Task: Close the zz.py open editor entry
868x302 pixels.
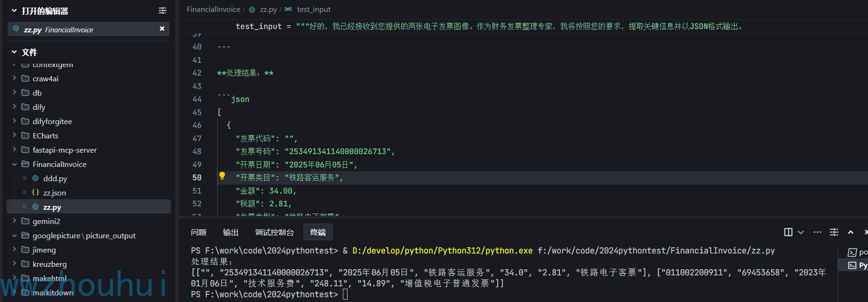Action: tap(162, 29)
